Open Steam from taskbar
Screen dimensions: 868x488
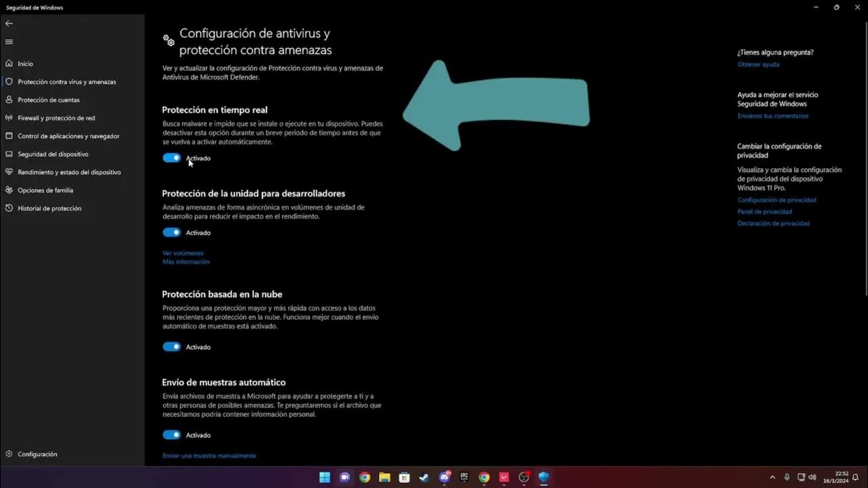click(x=424, y=477)
